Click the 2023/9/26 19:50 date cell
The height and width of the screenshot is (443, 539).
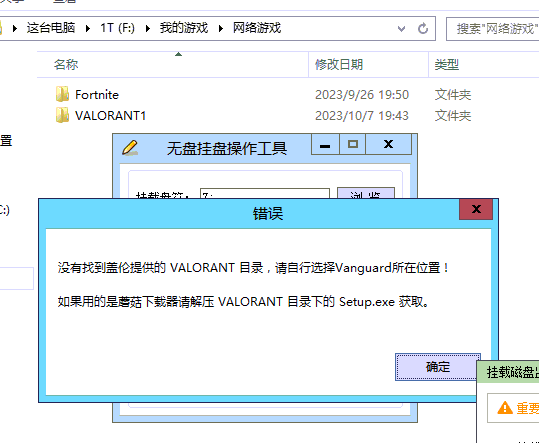[362, 95]
